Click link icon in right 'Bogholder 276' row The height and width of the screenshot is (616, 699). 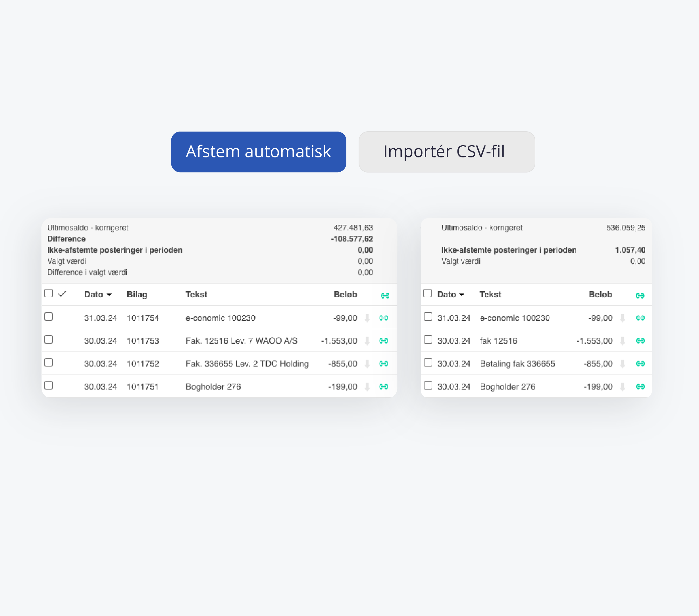(x=640, y=386)
